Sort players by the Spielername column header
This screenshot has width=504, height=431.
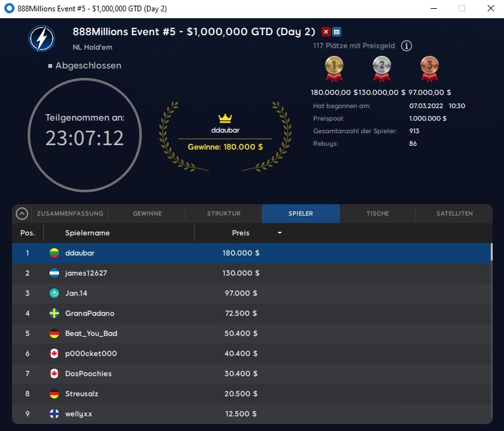click(88, 233)
